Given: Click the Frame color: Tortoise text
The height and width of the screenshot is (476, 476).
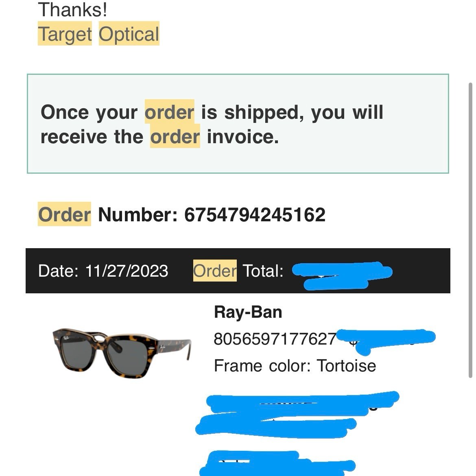Looking at the screenshot, I should click(x=295, y=365).
